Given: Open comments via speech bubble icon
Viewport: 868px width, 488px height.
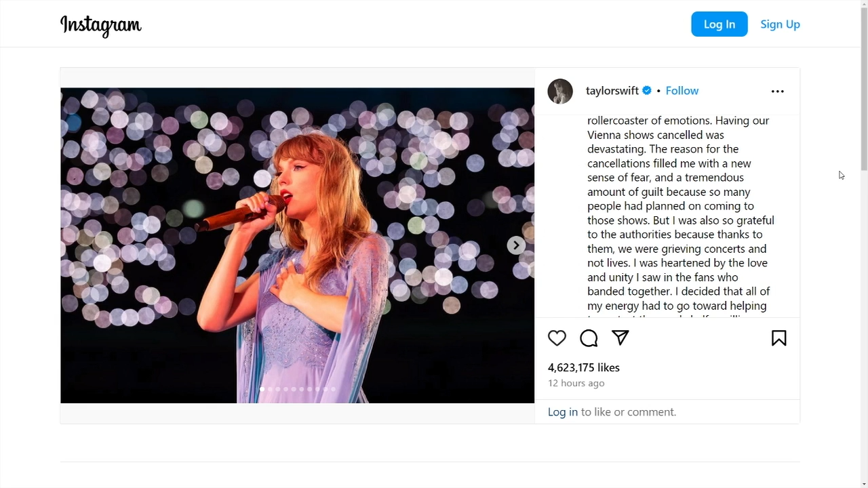Looking at the screenshot, I should click(589, 338).
